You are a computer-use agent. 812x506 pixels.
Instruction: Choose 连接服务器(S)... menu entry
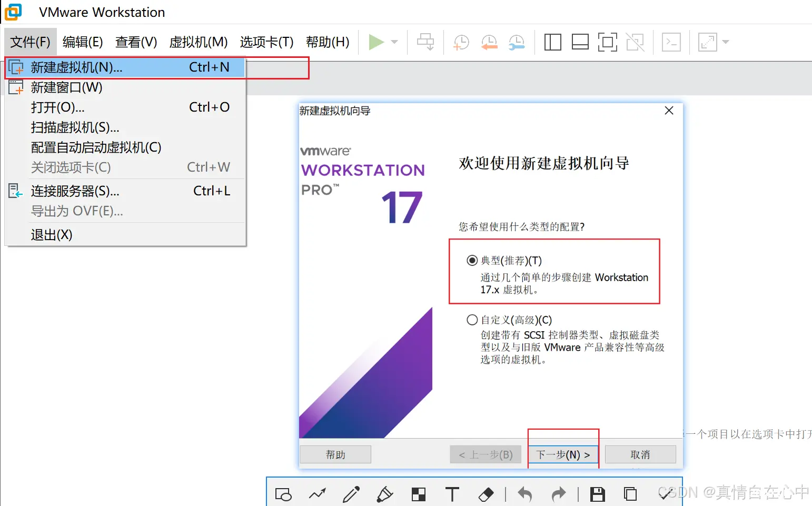click(x=125, y=191)
